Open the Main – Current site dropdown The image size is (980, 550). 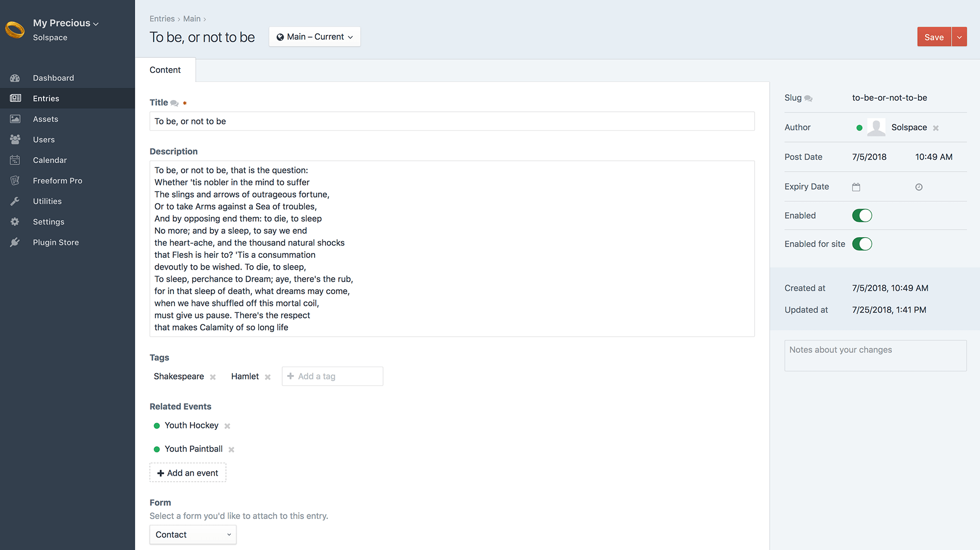click(x=315, y=37)
